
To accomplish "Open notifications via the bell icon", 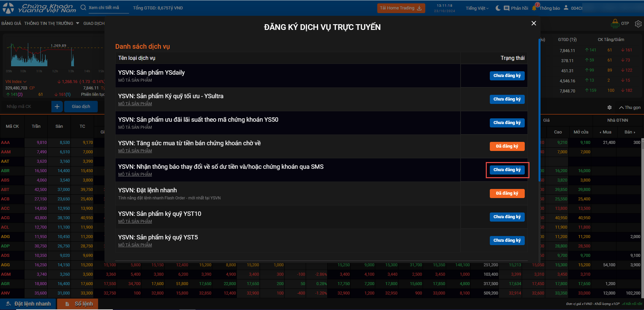I will [534, 8].
